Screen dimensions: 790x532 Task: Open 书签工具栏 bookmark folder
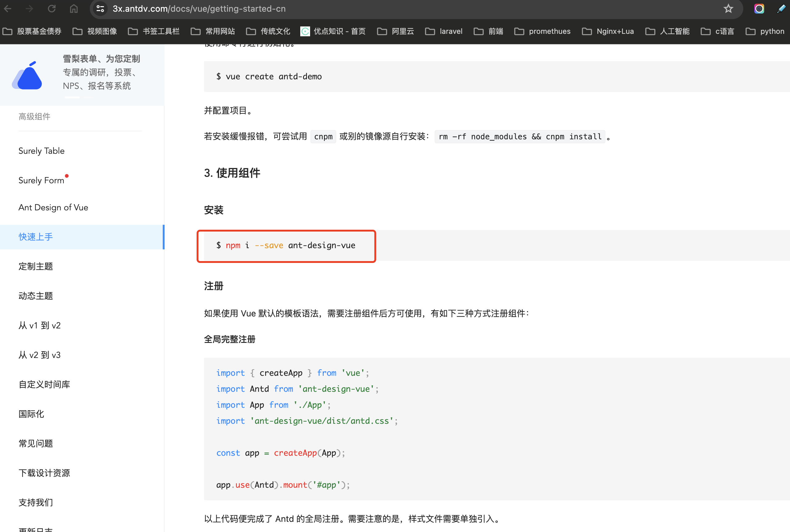click(154, 31)
